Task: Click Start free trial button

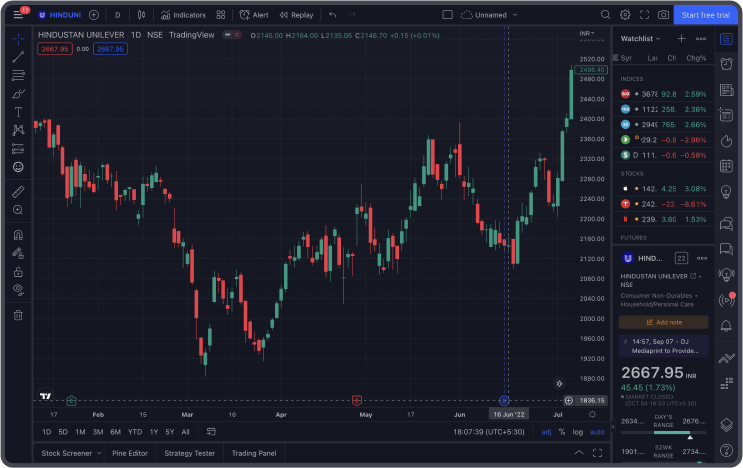Action: 706,15
